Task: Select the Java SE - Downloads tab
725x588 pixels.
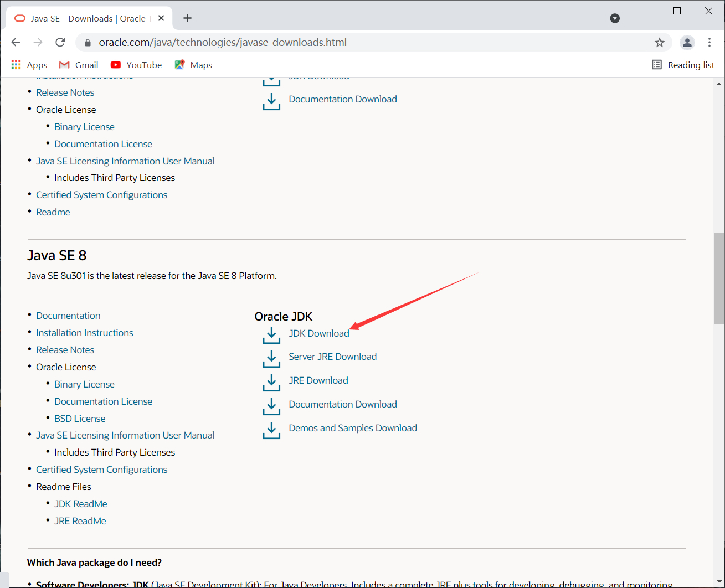Action: (89, 18)
